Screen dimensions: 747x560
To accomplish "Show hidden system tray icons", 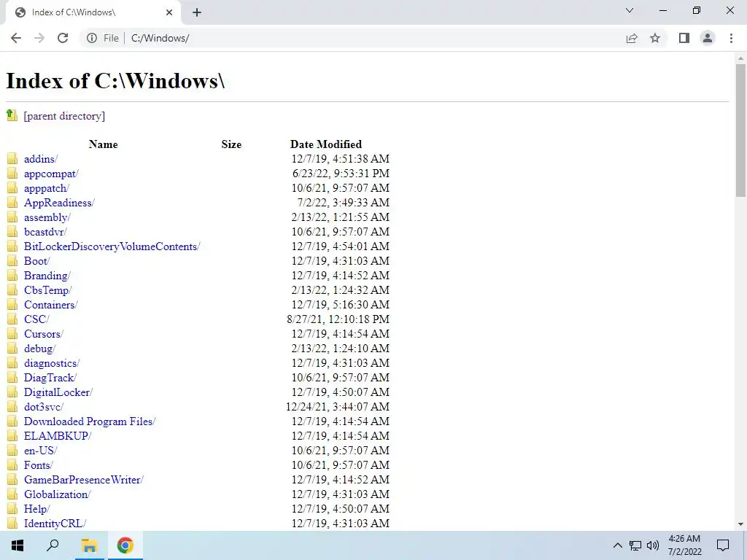I will [617, 545].
